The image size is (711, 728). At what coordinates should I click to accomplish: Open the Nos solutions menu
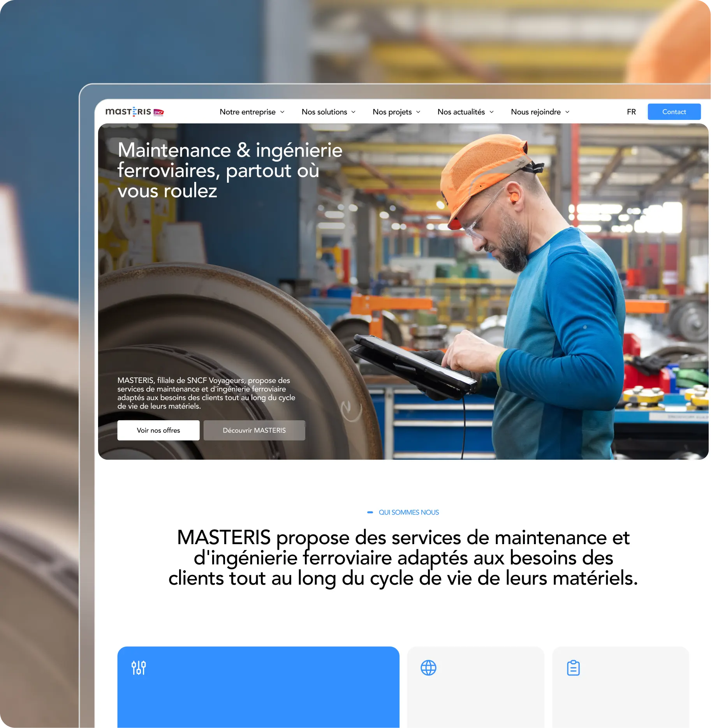point(324,112)
